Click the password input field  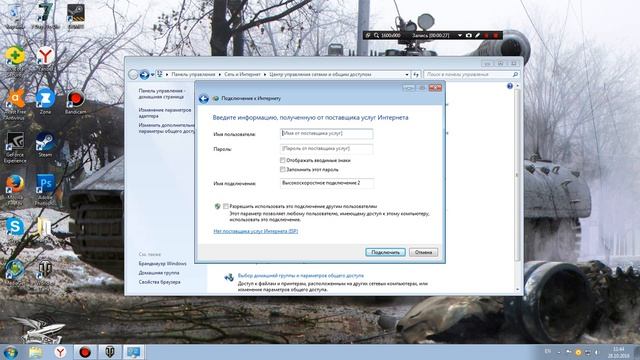click(327, 149)
